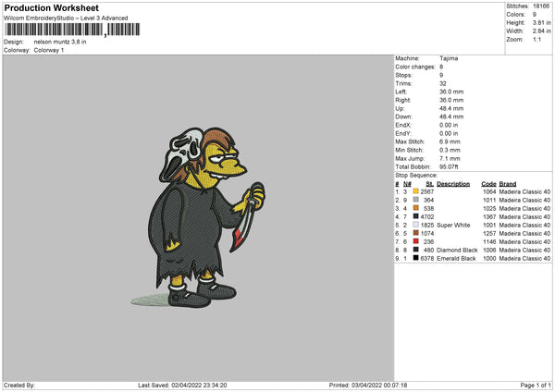Click the stitch count 6378
The image size is (555, 392).
(x=427, y=259)
